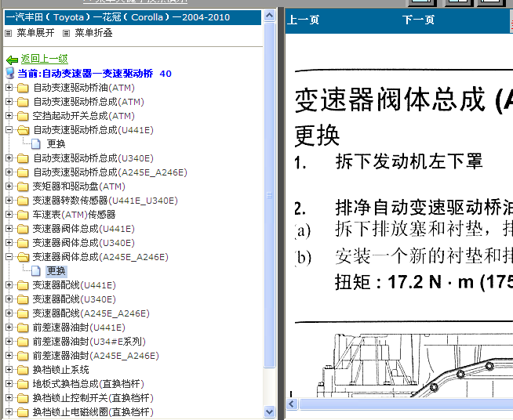Expand 自动变速驱动桥油(ATM) node
The height and width of the screenshot is (420, 513).
(9, 88)
